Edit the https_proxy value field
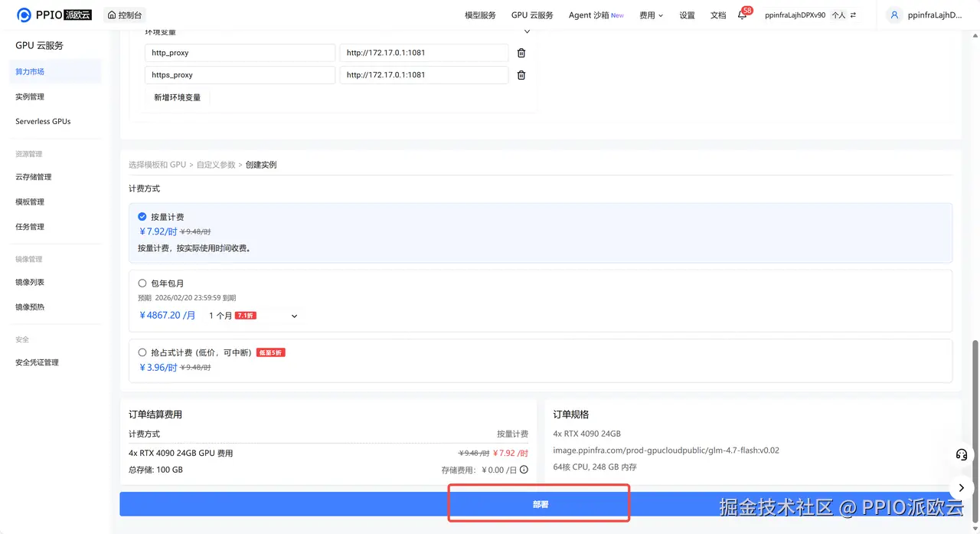 424,75
